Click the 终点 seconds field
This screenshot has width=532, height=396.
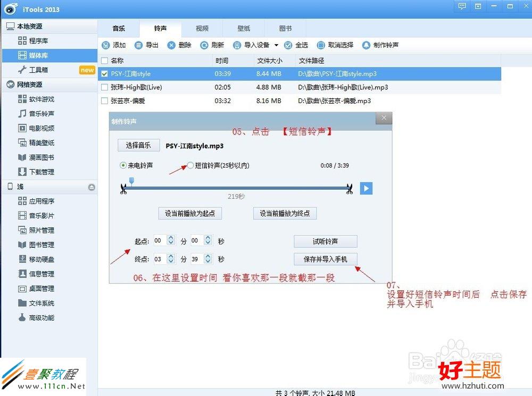pyautogui.click(x=197, y=259)
